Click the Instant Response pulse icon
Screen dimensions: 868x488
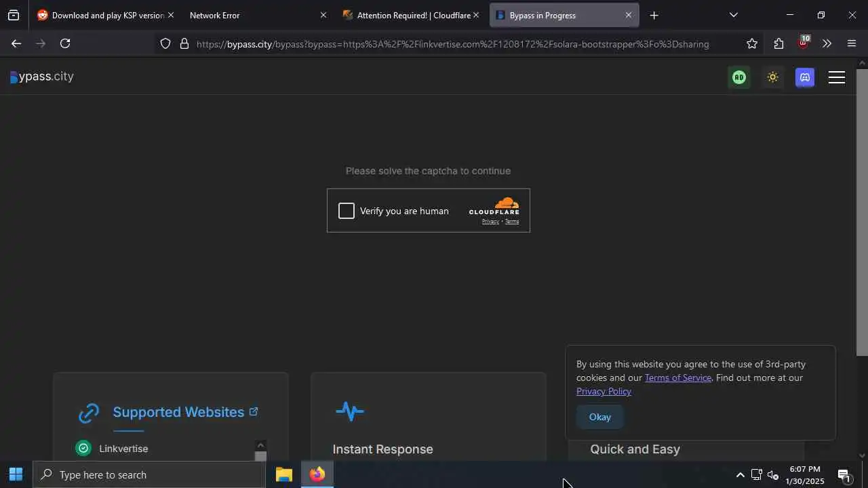(350, 411)
